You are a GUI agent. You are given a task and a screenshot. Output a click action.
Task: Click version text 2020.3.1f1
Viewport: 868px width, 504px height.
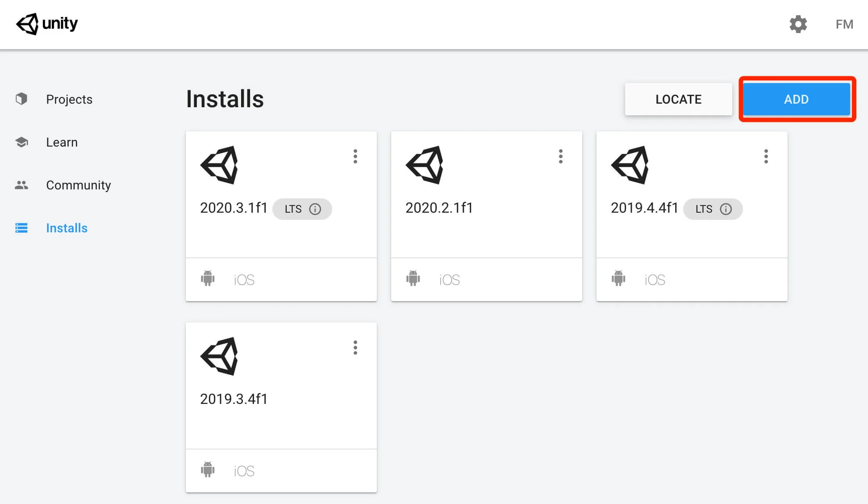(x=234, y=208)
